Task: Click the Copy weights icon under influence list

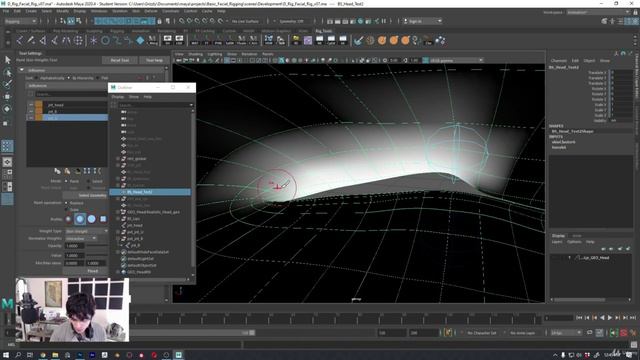Action: (58, 171)
